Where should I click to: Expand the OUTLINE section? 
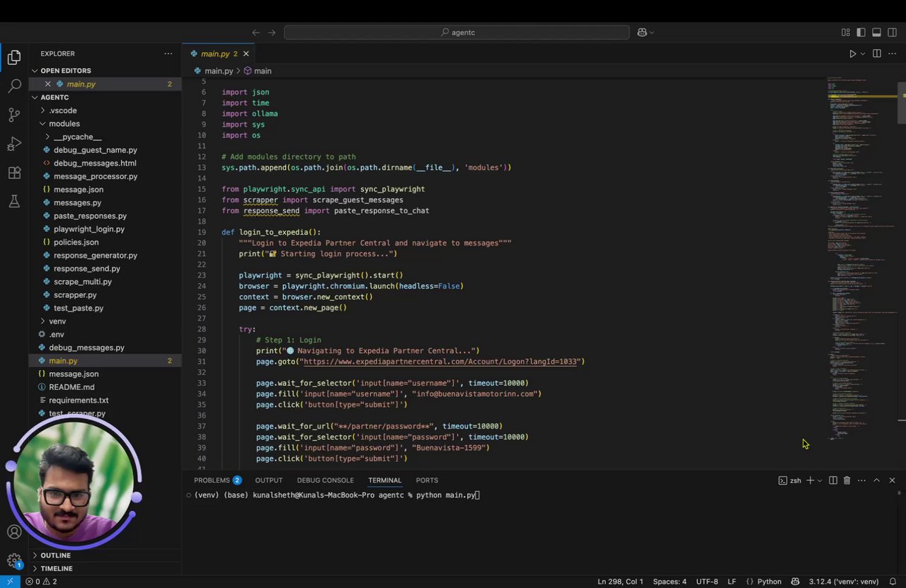coord(55,555)
